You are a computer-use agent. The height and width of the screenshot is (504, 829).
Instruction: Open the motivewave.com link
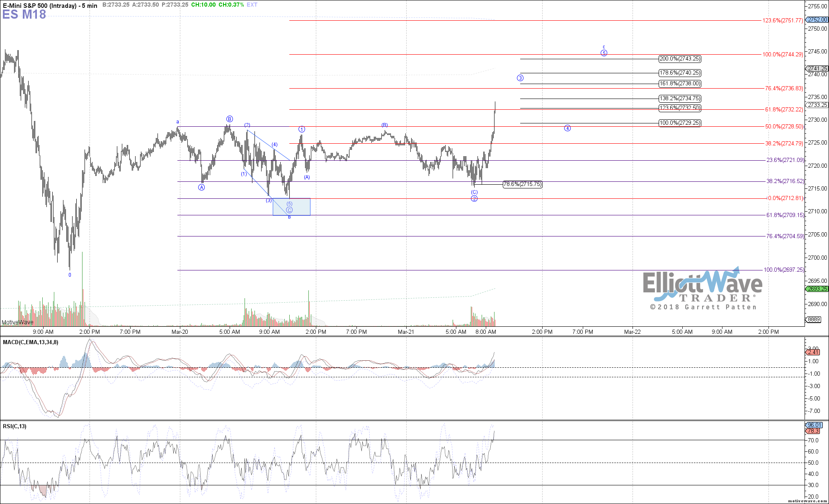pyautogui.click(x=807, y=501)
